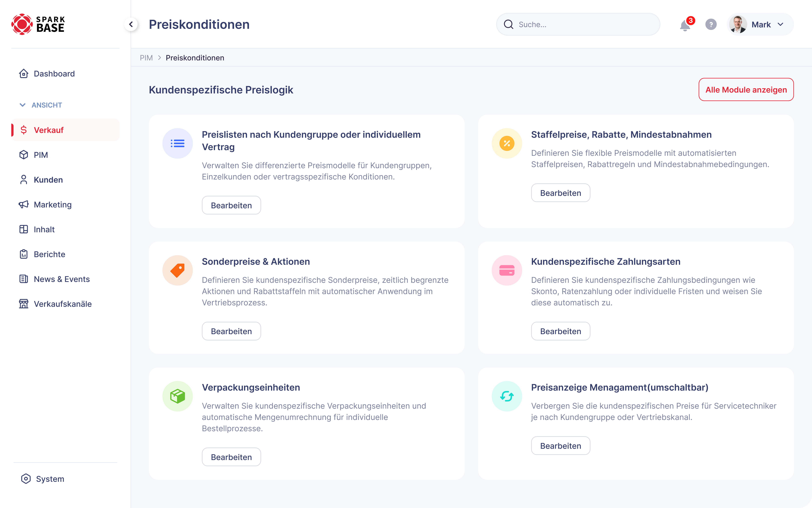This screenshot has width=812, height=508.
Task: Click Mark's profile avatar
Action: pyautogui.click(x=738, y=24)
